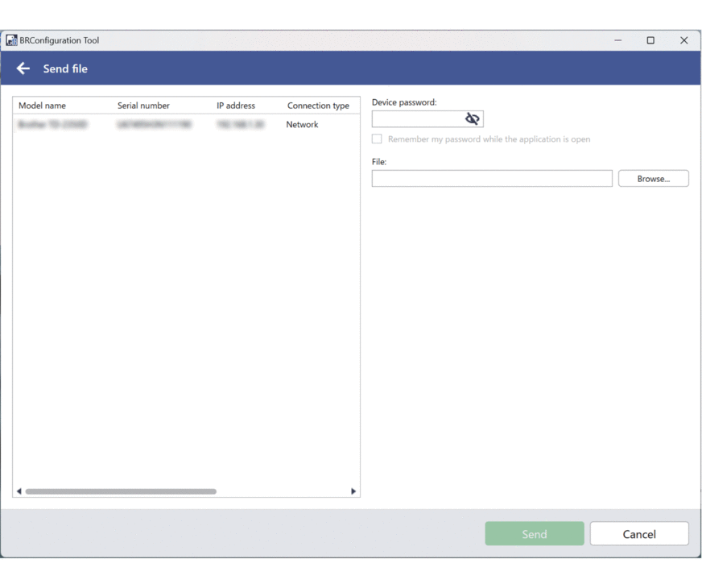Screen dimensions: 702x588
Task: Open file picker with Browse button
Action: [653, 179]
